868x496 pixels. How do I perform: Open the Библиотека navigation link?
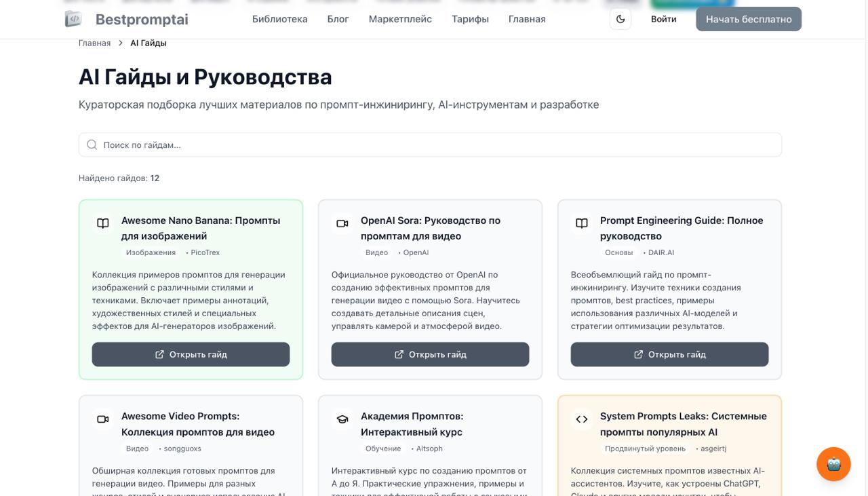tap(281, 19)
